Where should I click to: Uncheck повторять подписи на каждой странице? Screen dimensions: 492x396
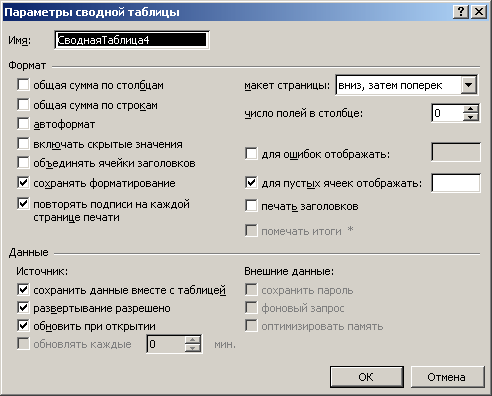pyautogui.click(x=23, y=203)
